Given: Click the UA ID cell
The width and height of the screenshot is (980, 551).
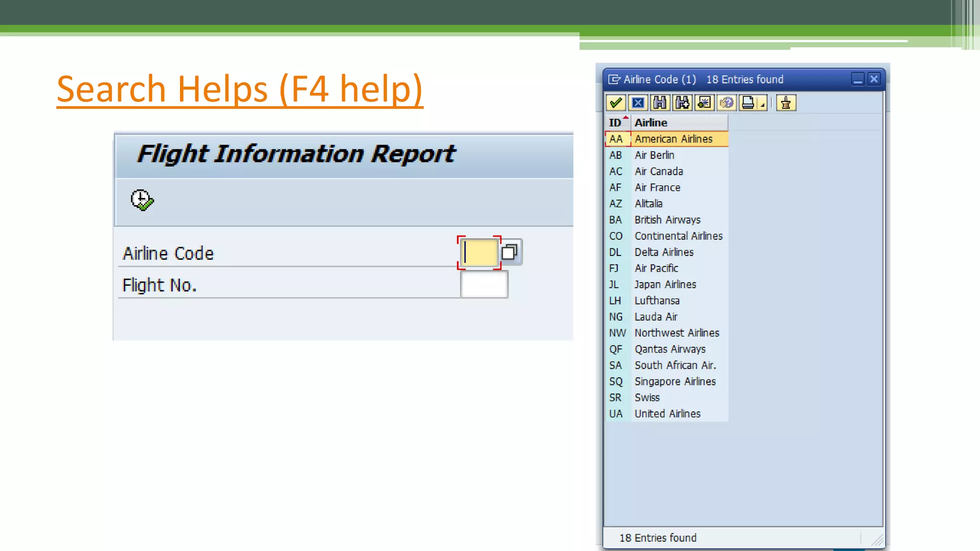Looking at the screenshot, I should coord(618,414).
